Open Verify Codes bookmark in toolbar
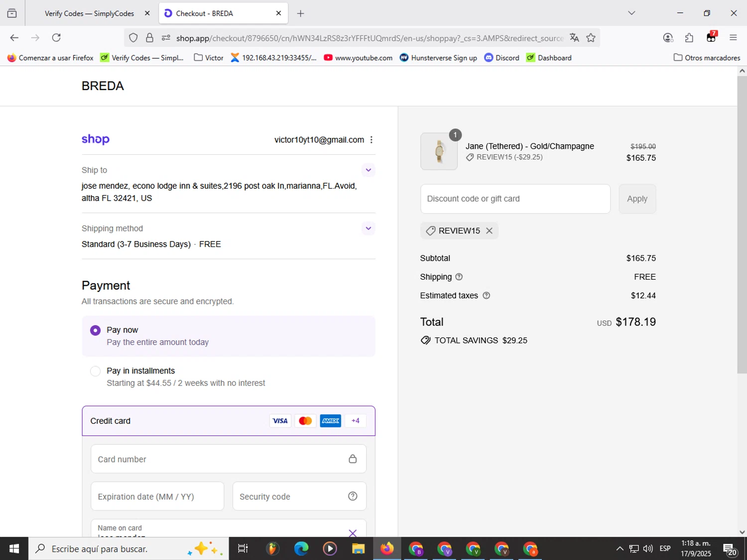Screen dimensions: 747x560 pyautogui.click(x=142, y=58)
